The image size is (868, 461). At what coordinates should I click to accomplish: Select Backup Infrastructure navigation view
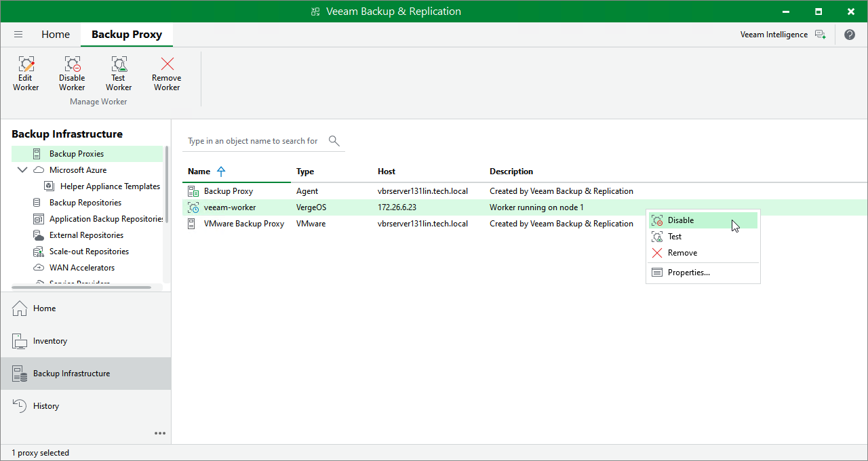pyautogui.click(x=85, y=374)
